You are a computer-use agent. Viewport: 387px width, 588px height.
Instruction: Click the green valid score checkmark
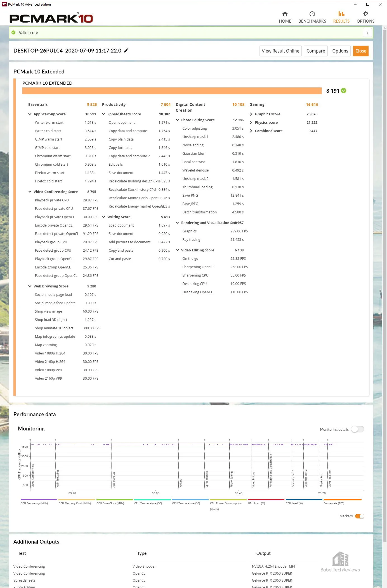[x=13, y=33]
